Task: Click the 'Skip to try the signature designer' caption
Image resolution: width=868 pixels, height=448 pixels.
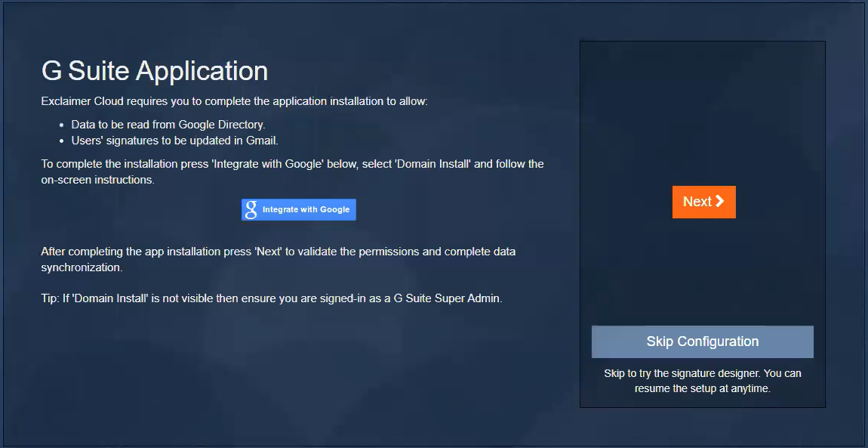Action: click(702, 373)
